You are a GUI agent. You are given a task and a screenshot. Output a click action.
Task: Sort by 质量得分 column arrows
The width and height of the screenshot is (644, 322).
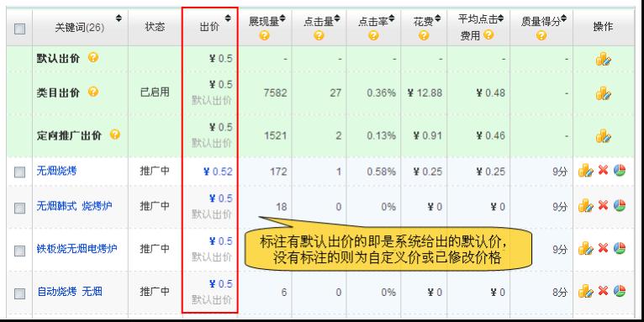click(563, 18)
